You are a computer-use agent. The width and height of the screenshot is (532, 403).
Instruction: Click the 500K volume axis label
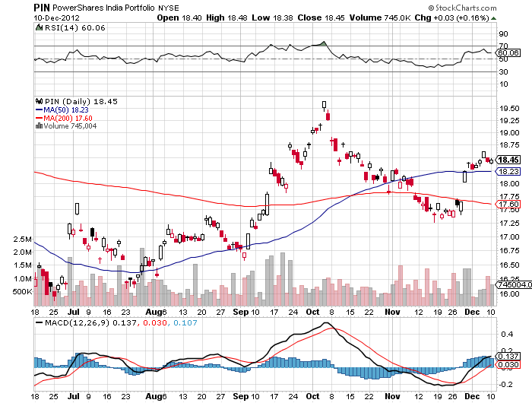23,292
